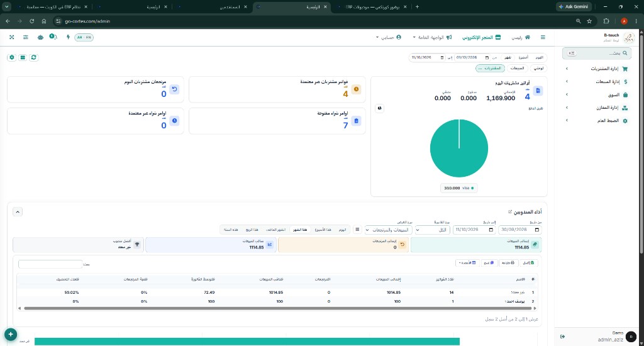Export table with the Excel button
Image resolution: width=644 pixels, height=346 pixels.
(x=528, y=263)
